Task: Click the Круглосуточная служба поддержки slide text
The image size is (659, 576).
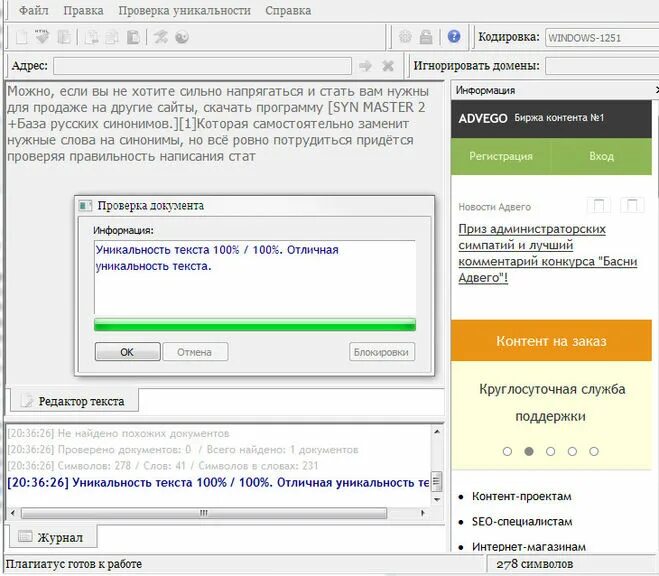Action: point(551,402)
